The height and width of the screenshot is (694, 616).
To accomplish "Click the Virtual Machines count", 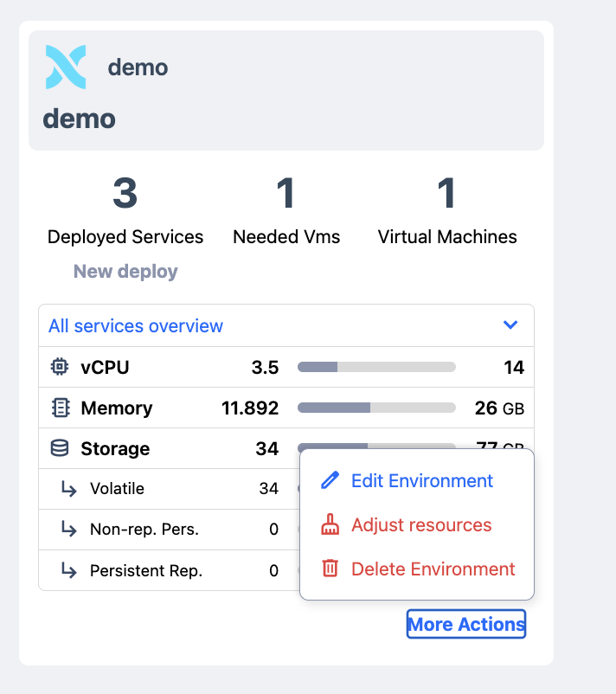I will coord(447,195).
